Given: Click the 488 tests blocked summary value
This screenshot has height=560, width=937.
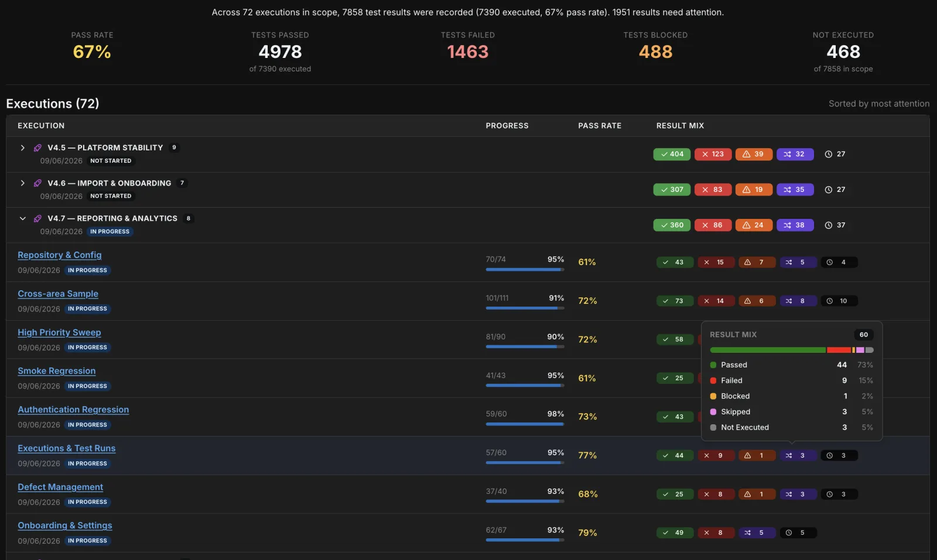Looking at the screenshot, I should point(656,52).
